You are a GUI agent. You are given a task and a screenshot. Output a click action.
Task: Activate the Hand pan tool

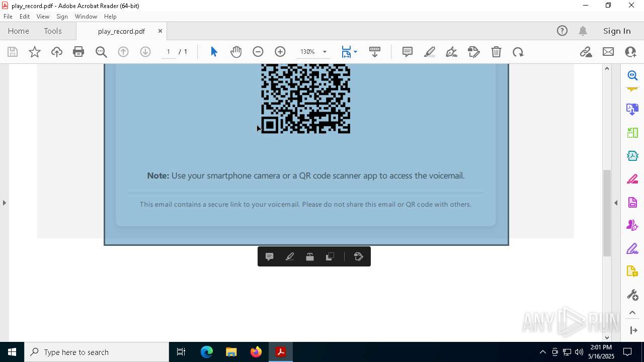point(236,52)
